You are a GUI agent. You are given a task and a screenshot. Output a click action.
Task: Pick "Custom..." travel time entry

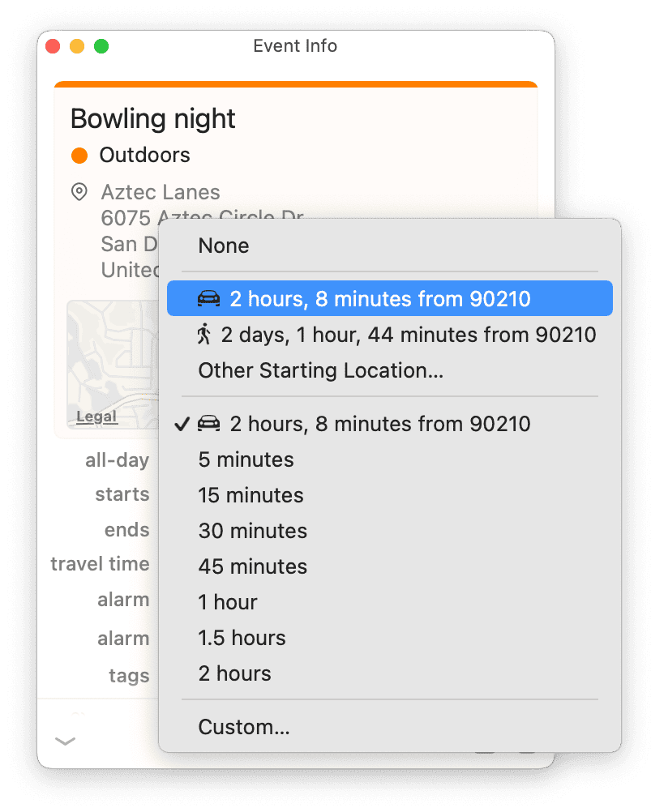(x=244, y=727)
